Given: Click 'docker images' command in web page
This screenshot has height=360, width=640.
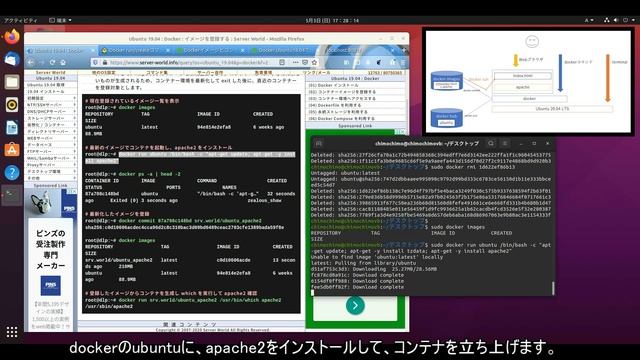Looking at the screenshot, I should click(136, 107).
